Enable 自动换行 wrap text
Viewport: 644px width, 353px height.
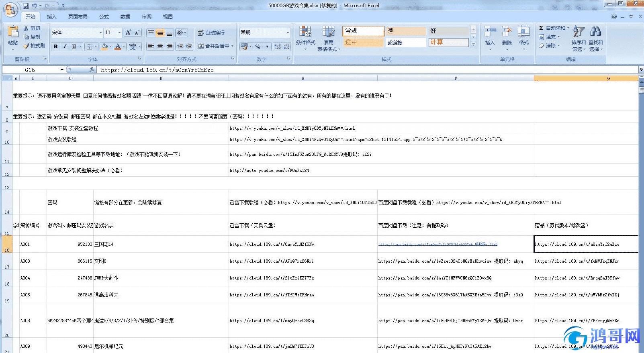(211, 33)
